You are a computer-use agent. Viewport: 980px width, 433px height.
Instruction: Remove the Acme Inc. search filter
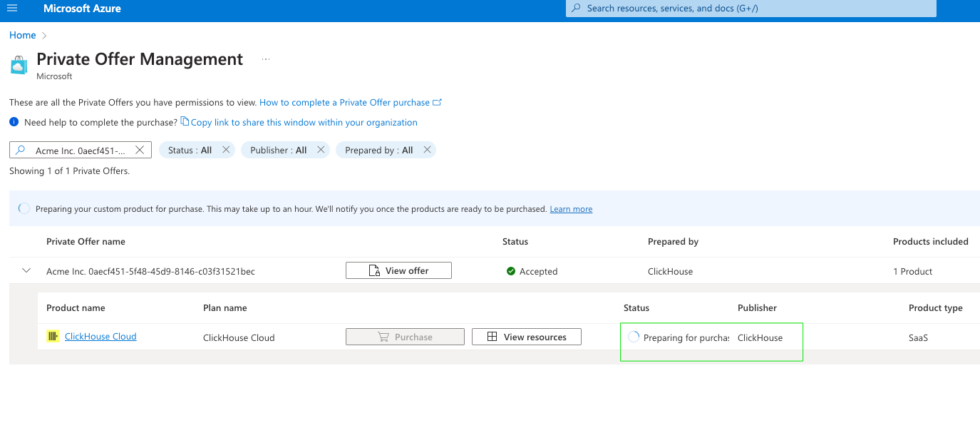(140, 150)
